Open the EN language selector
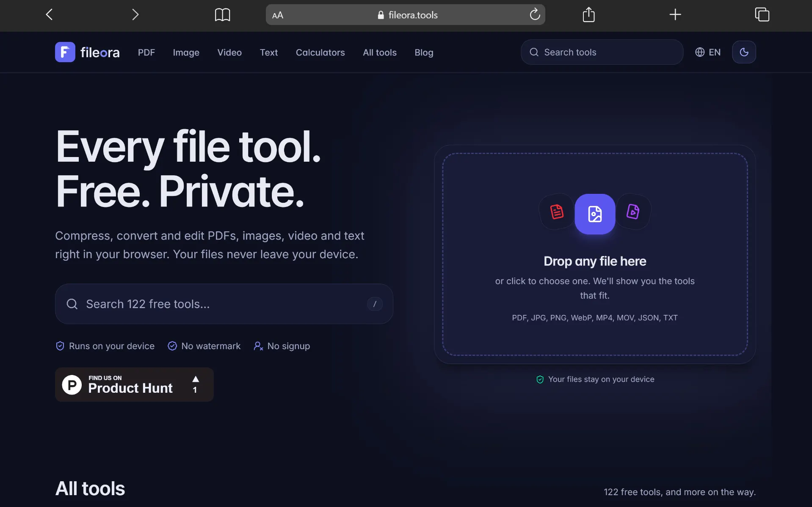The image size is (812, 507). (708, 52)
